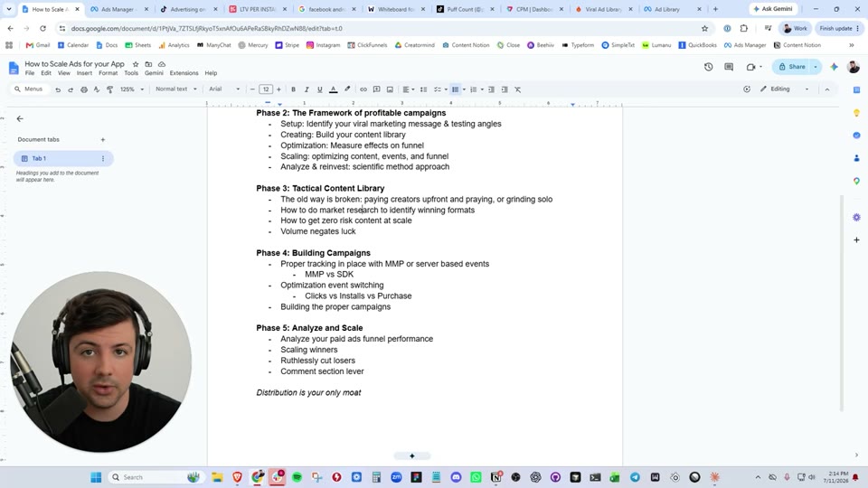Select the Paint format roller tool

[109, 89]
